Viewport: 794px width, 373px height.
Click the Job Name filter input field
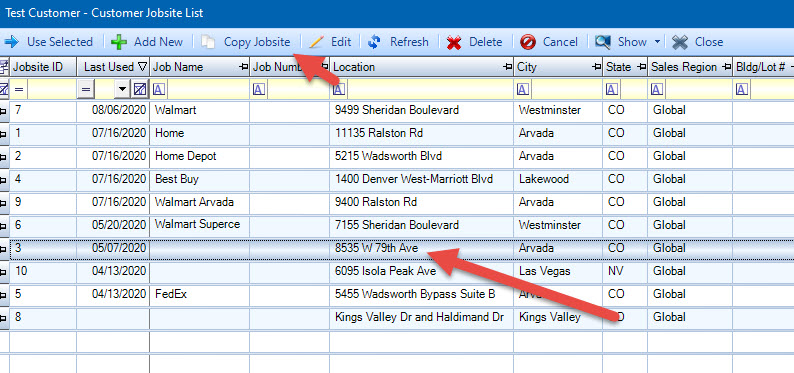(x=208, y=90)
